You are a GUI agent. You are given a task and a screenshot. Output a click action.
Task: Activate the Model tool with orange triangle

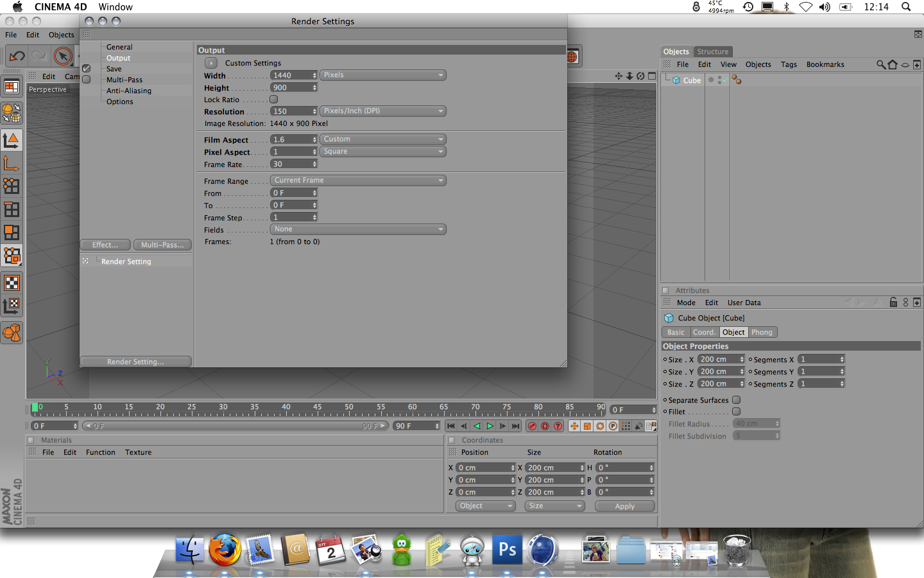click(x=12, y=140)
